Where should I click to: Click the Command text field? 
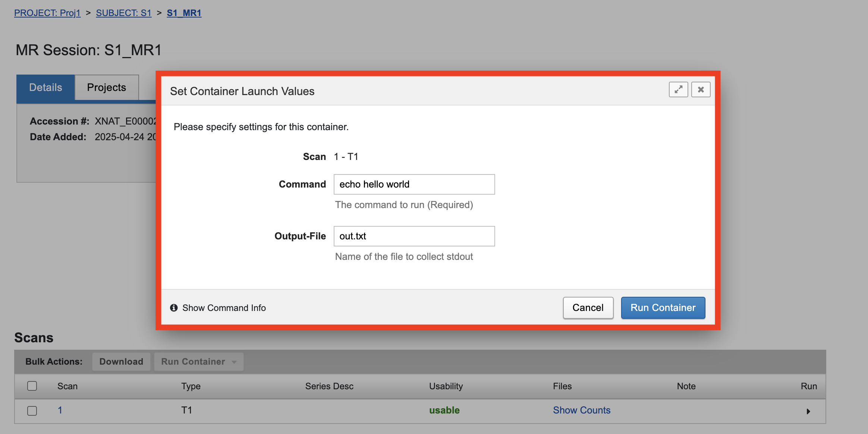pos(414,184)
